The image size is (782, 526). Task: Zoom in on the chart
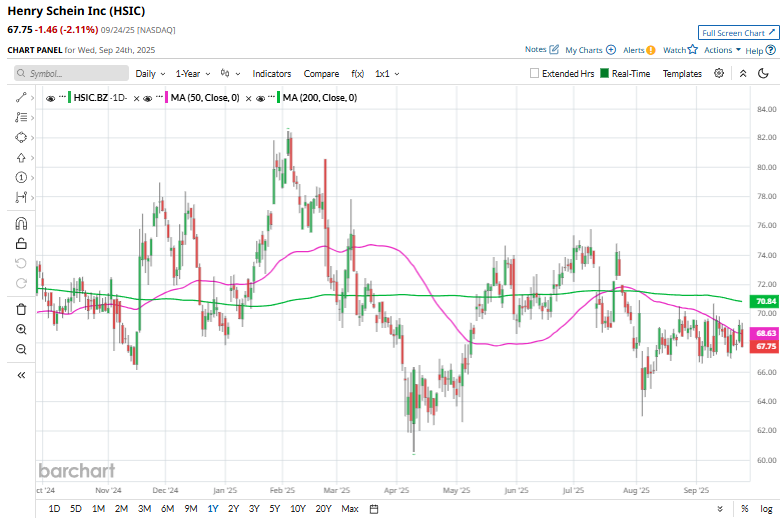21,328
